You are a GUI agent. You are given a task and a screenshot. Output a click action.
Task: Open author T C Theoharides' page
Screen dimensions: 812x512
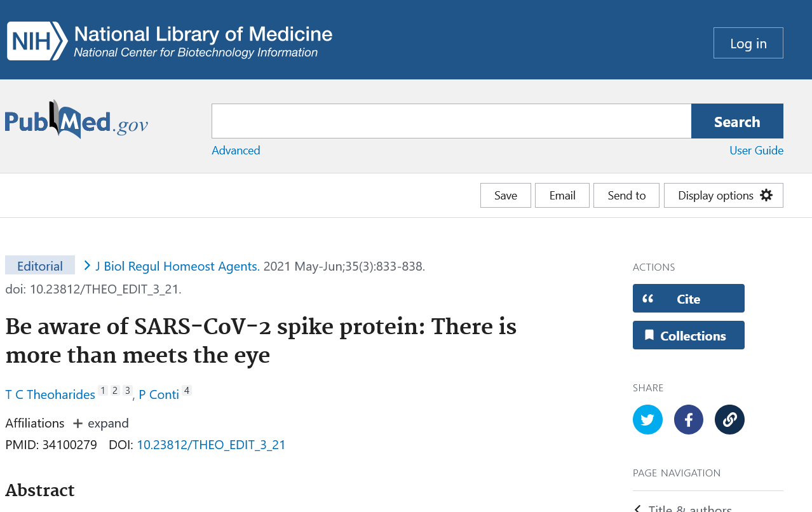click(50, 394)
